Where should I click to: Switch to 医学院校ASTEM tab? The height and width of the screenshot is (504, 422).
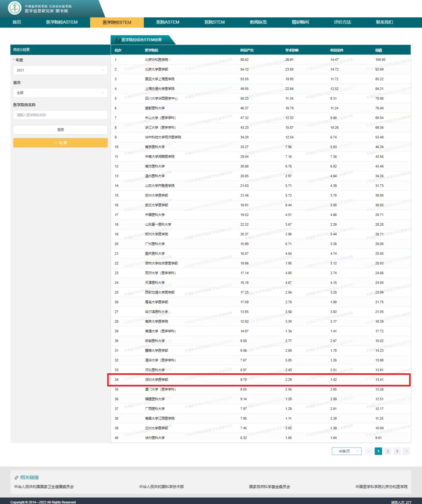pyautogui.click(x=62, y=22)
